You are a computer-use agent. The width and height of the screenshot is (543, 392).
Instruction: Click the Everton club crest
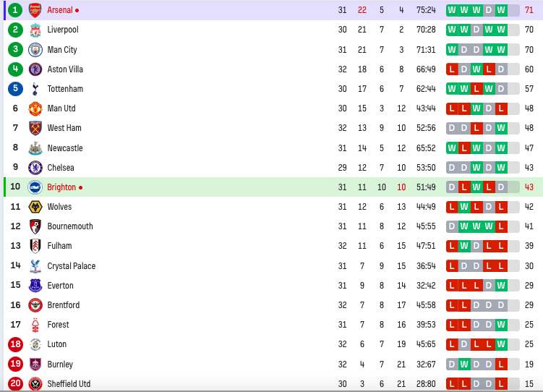pyautogui.click(x=35, y=286)
